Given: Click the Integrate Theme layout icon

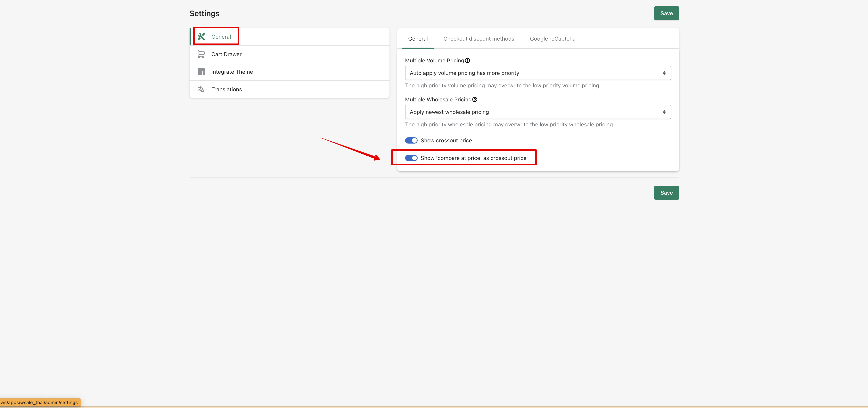Looking at the screenshot, I should click(201, 72).
